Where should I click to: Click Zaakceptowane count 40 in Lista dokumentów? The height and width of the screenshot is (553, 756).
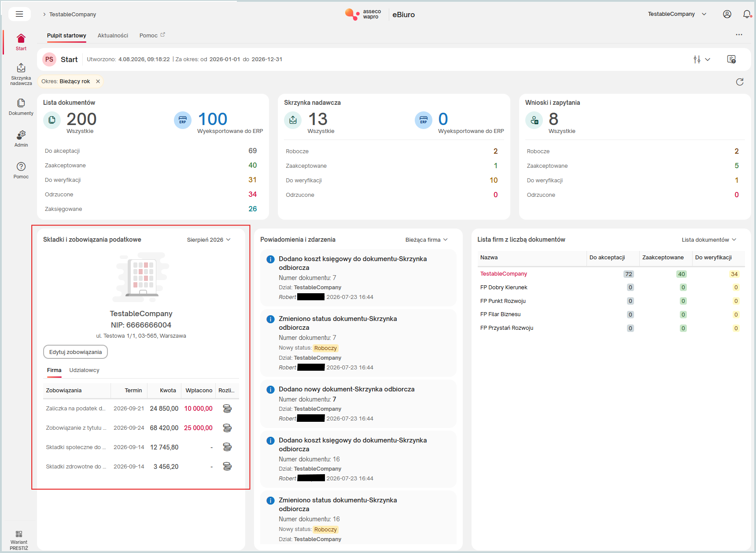tap(252, 166)
